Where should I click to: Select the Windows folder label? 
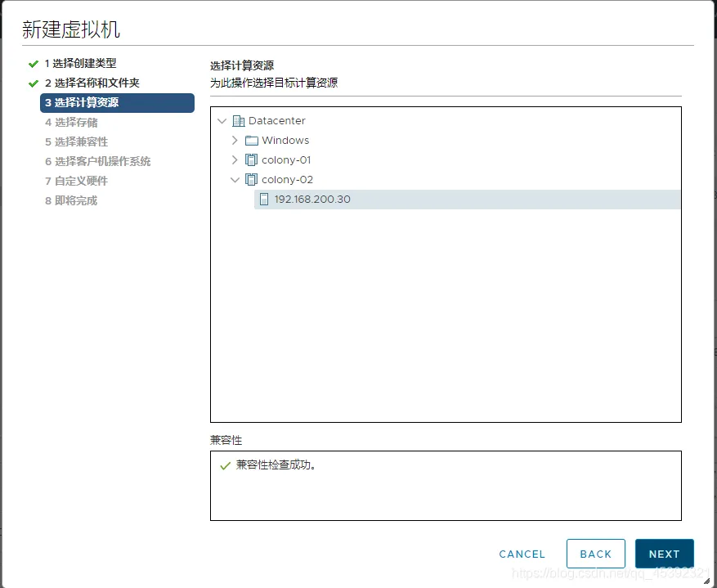pos(285,141)
